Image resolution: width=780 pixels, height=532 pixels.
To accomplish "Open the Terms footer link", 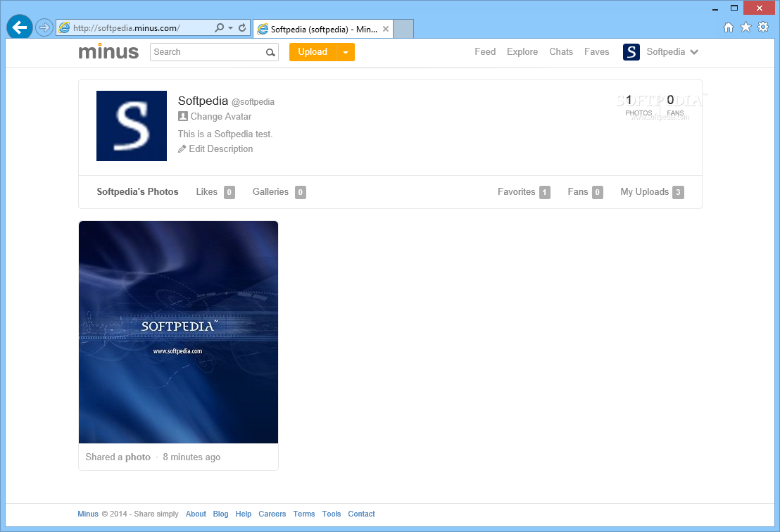I will click(x=304, y=514).
